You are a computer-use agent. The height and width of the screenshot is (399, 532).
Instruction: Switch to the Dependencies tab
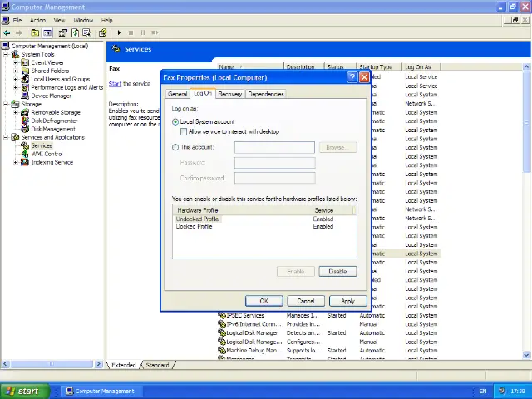266,94
